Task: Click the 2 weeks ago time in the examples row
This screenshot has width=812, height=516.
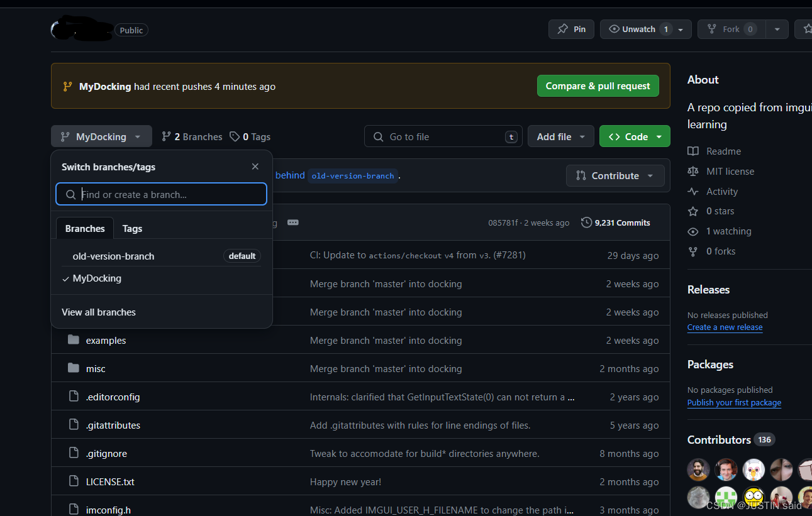Action: coord(632,340)
